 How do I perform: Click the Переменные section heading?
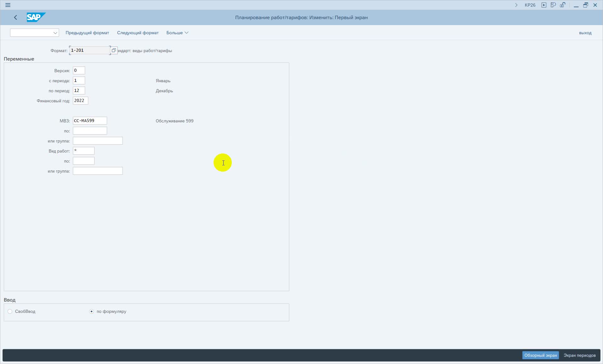pyautogui.click(x=19, y=59)
